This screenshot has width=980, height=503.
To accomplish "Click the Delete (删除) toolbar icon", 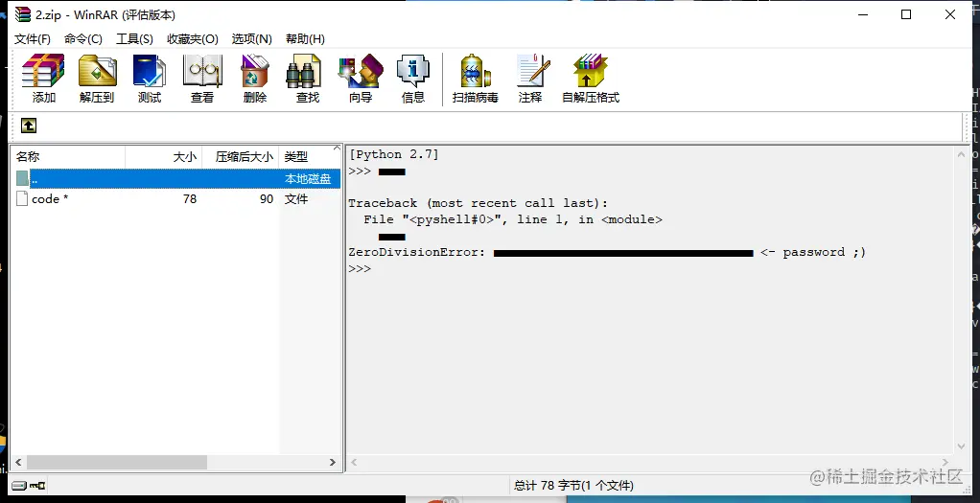I will [x=255, y=79].
